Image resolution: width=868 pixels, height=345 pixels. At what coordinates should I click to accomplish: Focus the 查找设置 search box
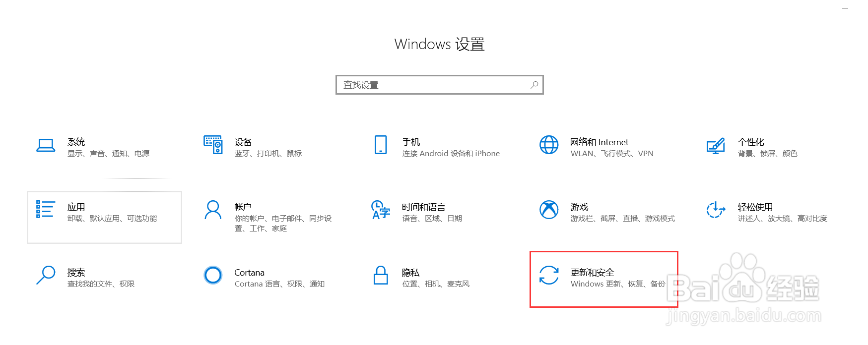440,85
